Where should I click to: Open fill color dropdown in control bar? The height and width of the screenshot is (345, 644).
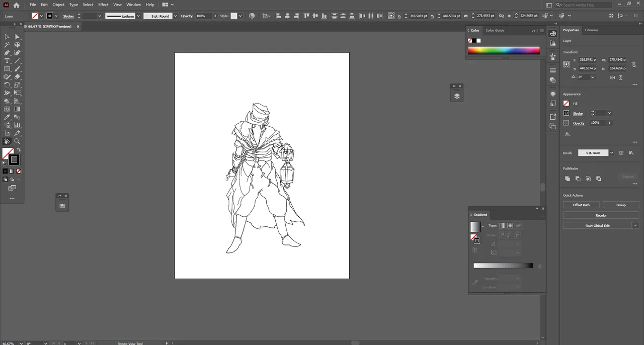pyautogui.click(x=41, y=16)
